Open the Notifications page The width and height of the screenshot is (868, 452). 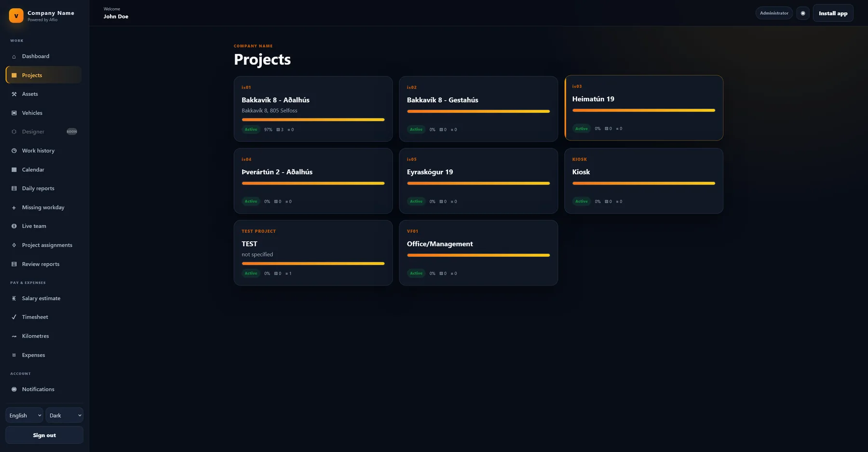[x=43, y=389]
